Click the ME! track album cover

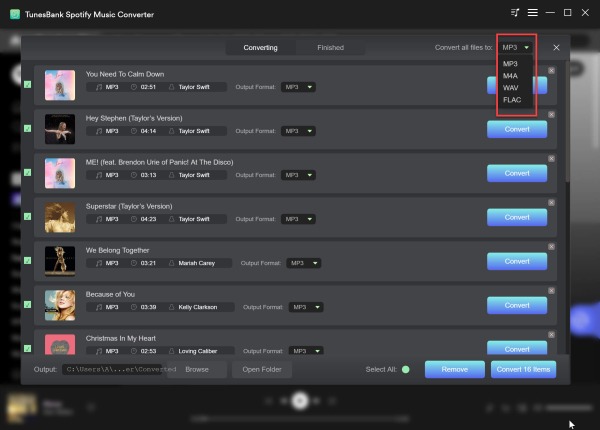pyautogui.click(x=60, y=173)
